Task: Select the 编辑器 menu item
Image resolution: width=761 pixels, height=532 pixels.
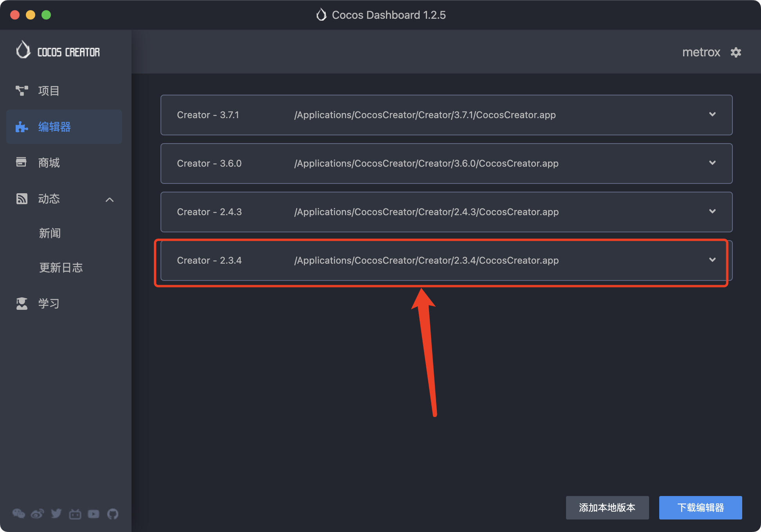Action: pos(64,127)
